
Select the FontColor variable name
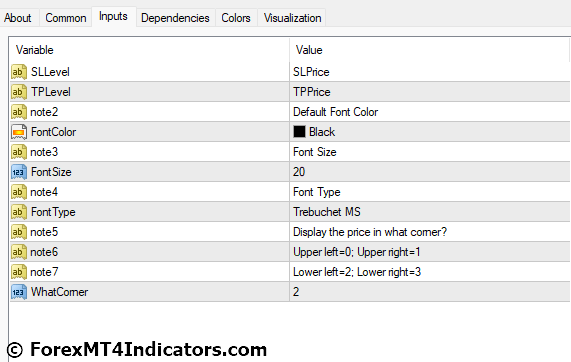click(x=54, y=132)
